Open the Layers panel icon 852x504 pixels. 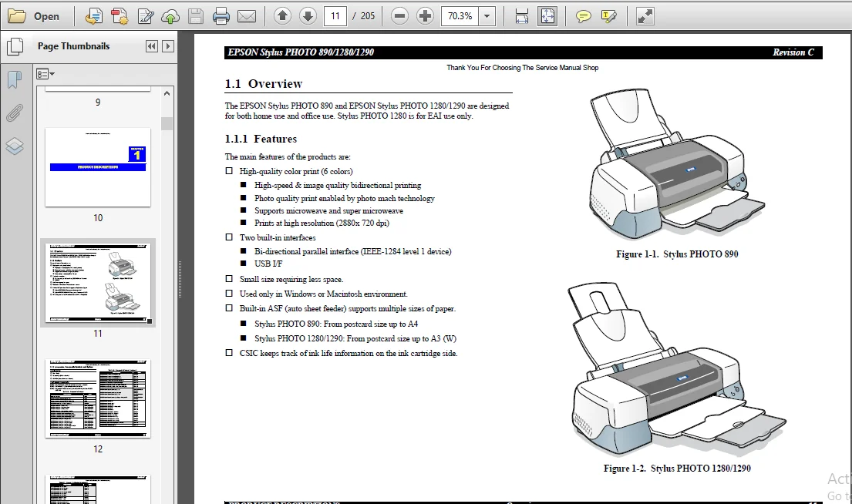click(15, 146)
